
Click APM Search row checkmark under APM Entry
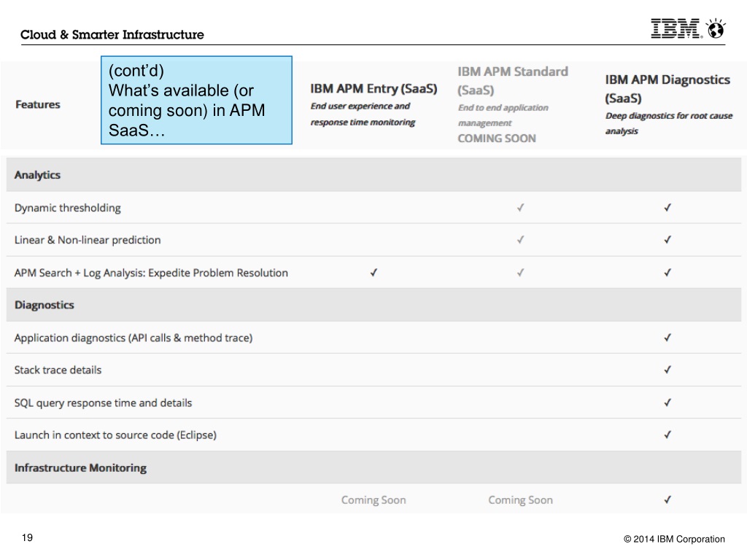click(x=373, y=273)
